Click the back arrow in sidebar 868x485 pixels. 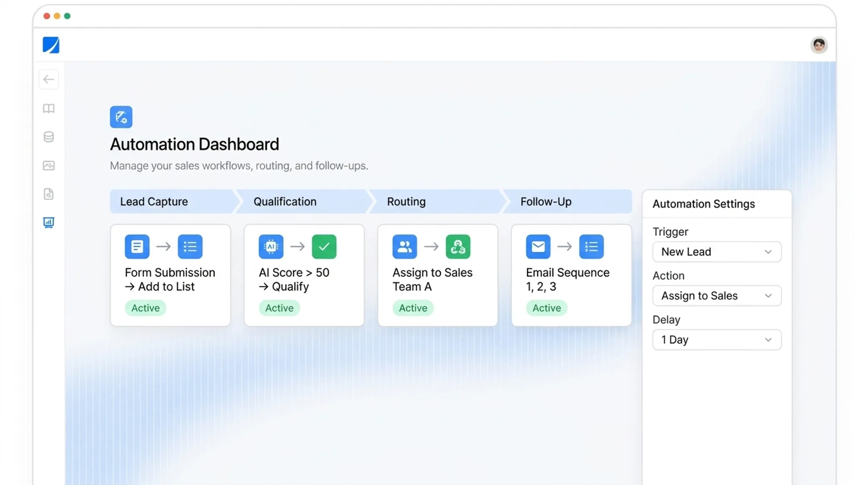coord(49,79)
